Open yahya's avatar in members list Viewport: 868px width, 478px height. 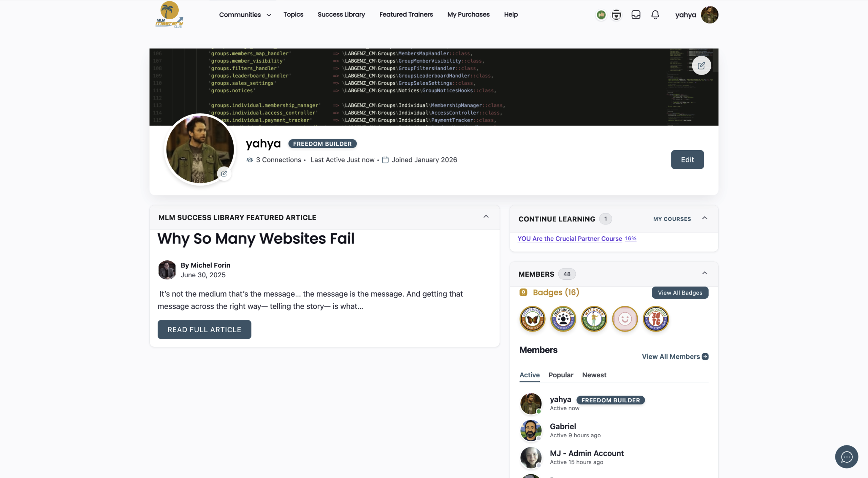[531, 404]
